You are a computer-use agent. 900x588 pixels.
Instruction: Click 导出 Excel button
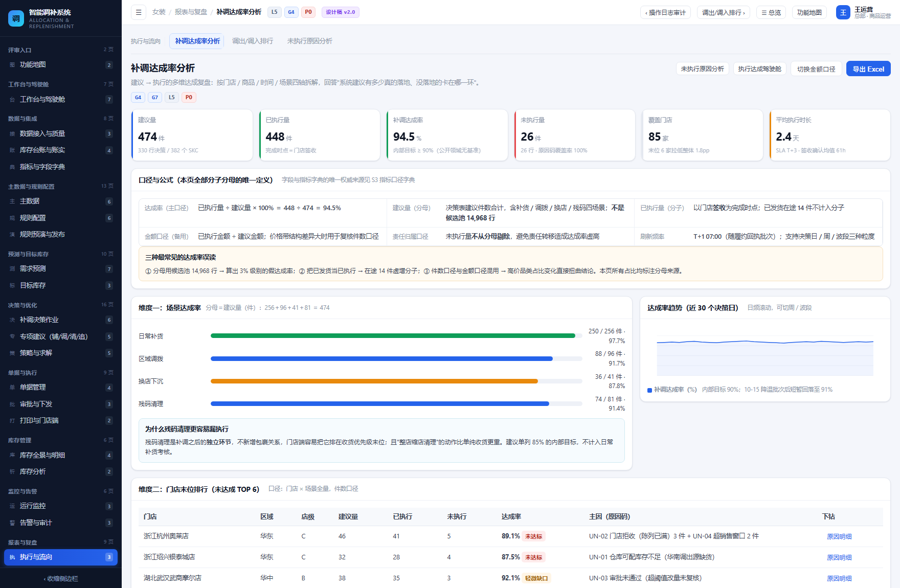click(868, 69)
